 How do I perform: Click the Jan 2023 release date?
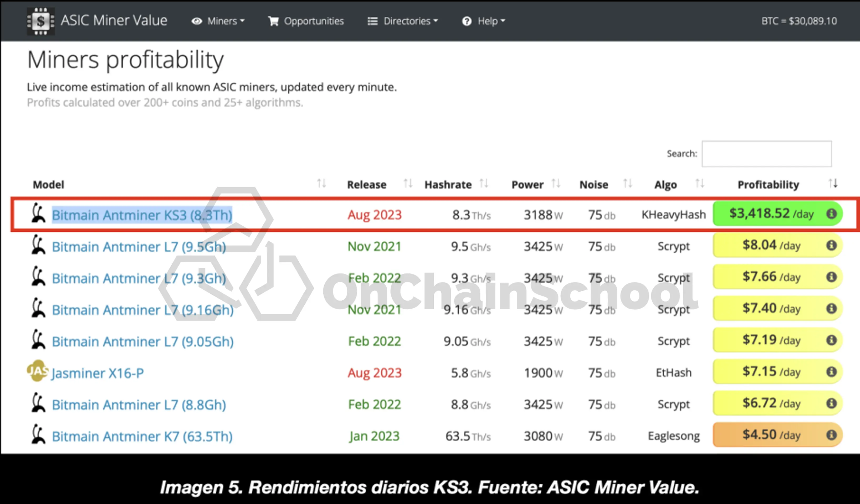pos(374,436)
